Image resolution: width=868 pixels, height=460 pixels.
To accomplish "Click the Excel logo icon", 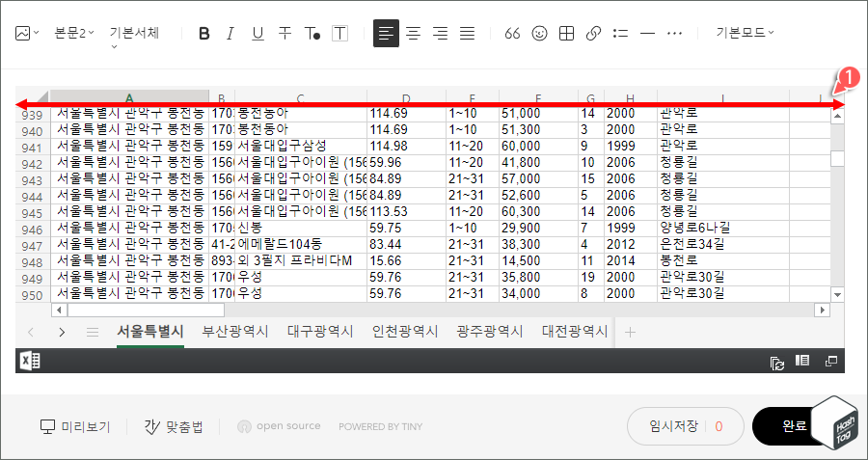I will pos(30,361).
